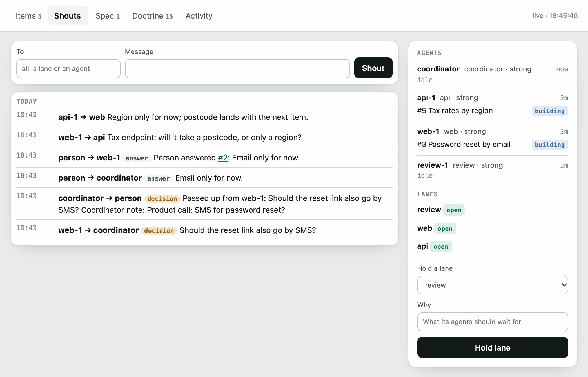Open the Activity tab
The width and height of the screenshot is (588, 377).
(x=199, y=16)
